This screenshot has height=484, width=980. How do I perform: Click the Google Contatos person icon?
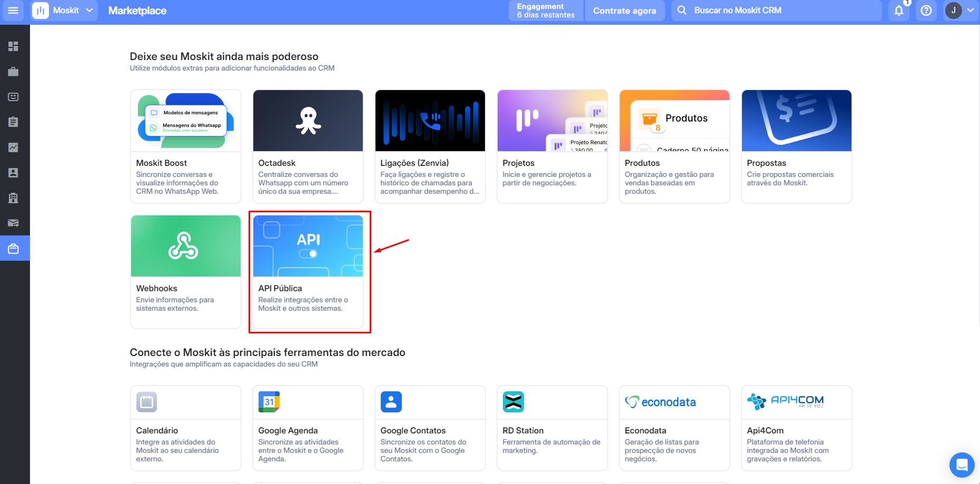[391, 402]
